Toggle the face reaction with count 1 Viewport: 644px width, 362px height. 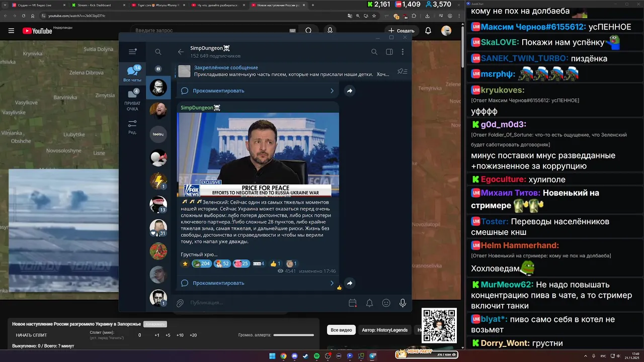pos(291,263)
